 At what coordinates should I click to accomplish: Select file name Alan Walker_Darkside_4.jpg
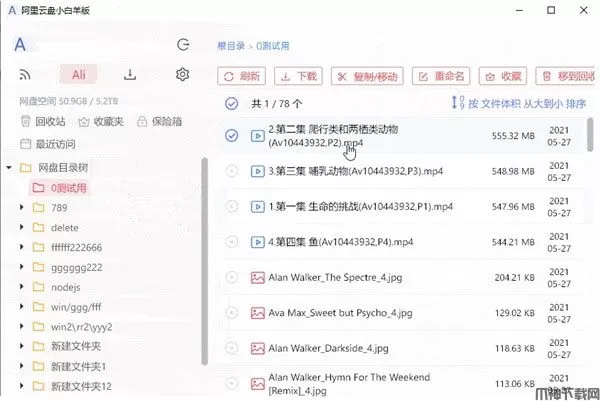328,348
